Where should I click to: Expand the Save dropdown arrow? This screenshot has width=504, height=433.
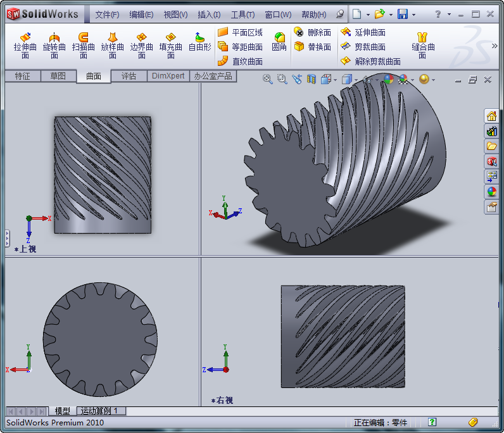coord(413,15)
